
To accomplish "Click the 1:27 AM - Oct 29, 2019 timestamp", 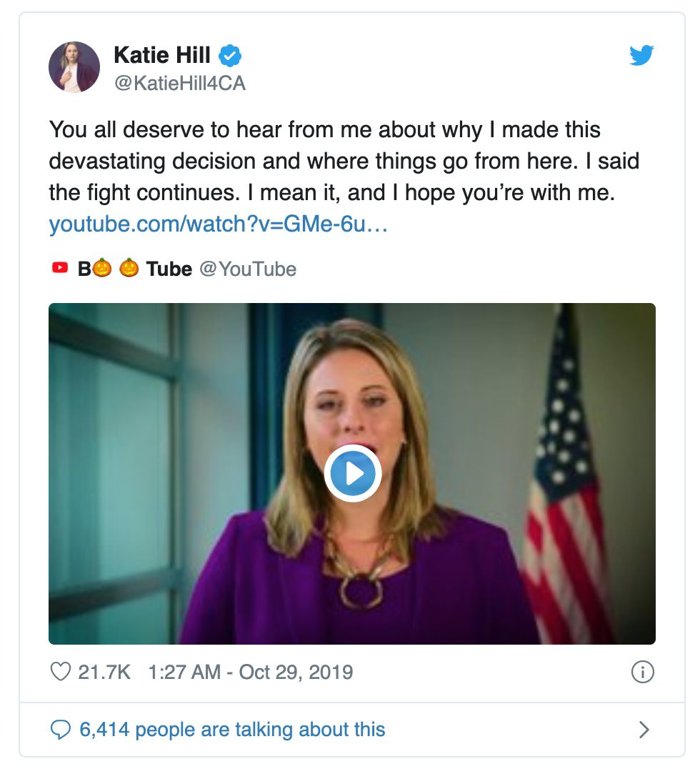I will click(x=250, y=672).
